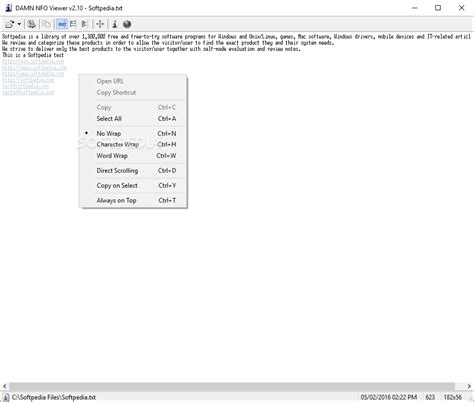Click the app icon in title bar
The width and height of the screenshot is (474, 402).
pyautogui.click(x=9, y=8)
